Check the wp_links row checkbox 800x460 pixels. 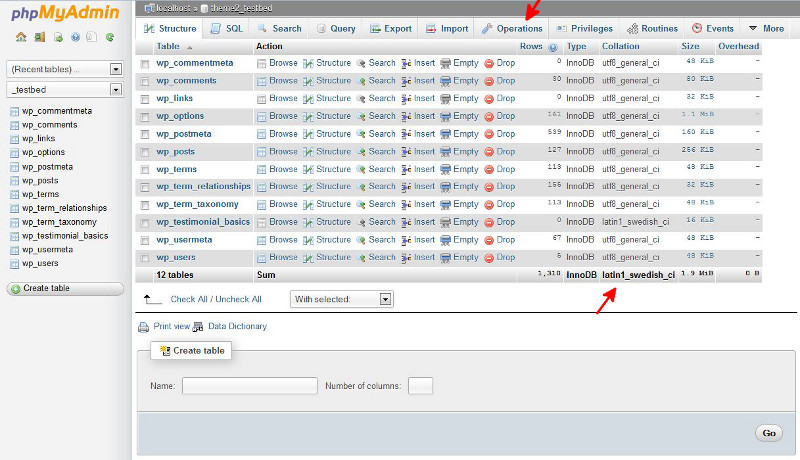click(x=145, y=99)
